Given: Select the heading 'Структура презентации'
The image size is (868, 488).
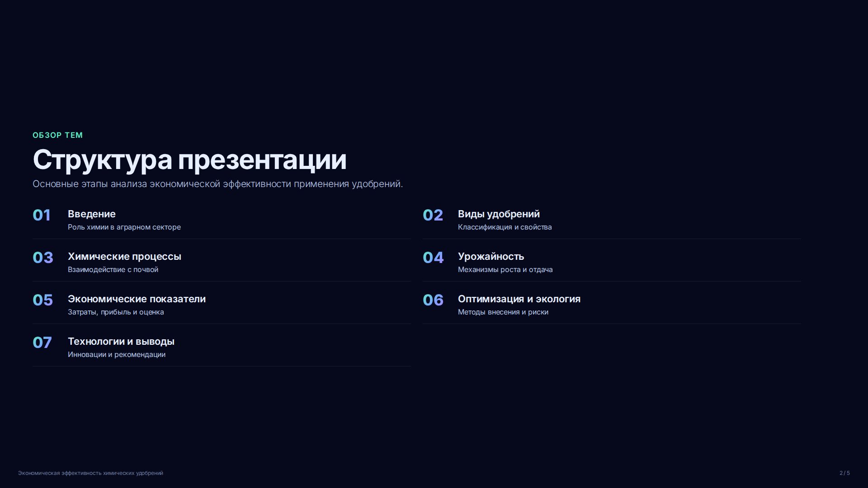Looking at the screenshot, I should point(189,160).
